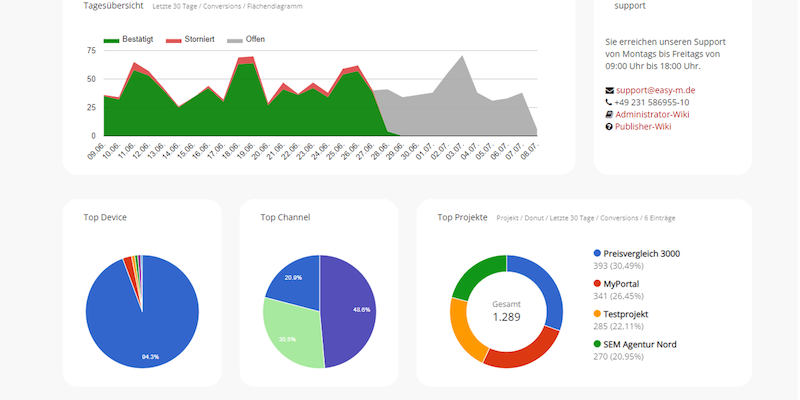The image size is (800, 400).
Task: Select the Preisvergleich 3000 legend entry
Action: point(641,254)
